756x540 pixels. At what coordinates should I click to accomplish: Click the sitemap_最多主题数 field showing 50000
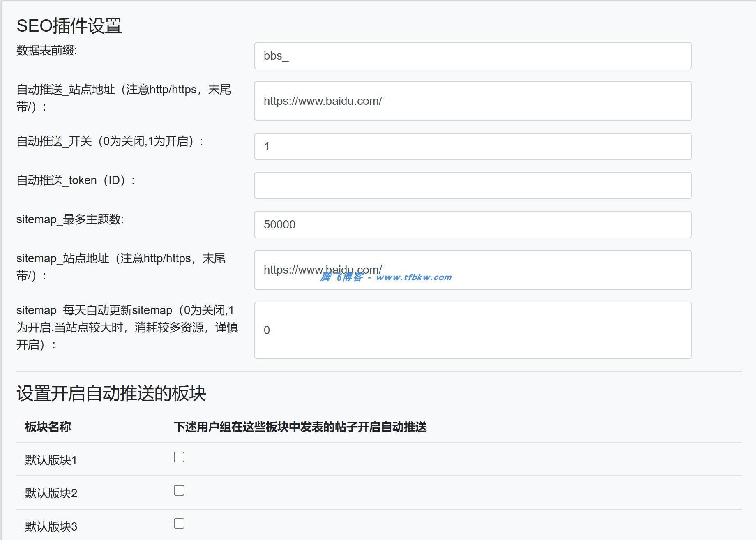tap(472, 224)
